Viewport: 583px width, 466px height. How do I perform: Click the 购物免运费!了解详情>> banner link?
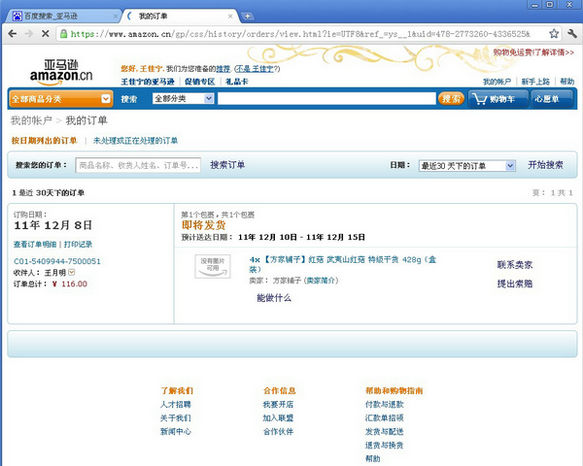534,52
